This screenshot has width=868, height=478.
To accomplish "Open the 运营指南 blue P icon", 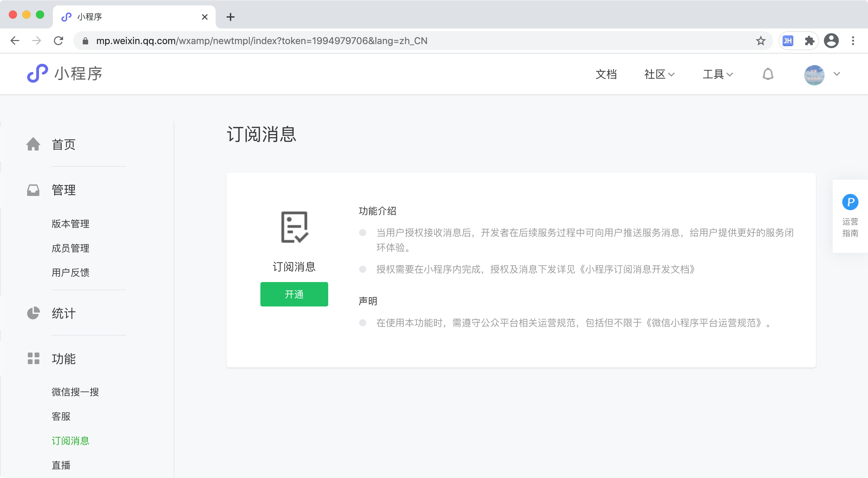I will tap(850, 202).
